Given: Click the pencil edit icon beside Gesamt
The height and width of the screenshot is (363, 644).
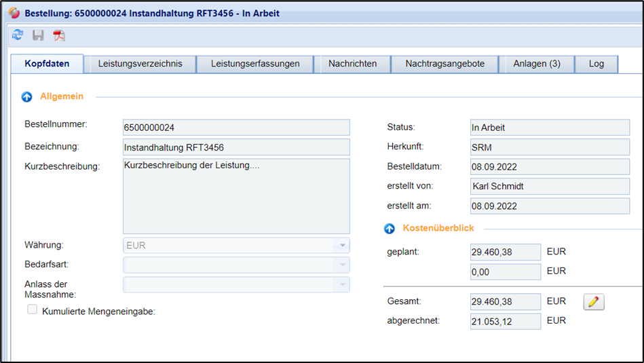Looking at the screenshot, I should pyautogui.click(x=594, y=302).
